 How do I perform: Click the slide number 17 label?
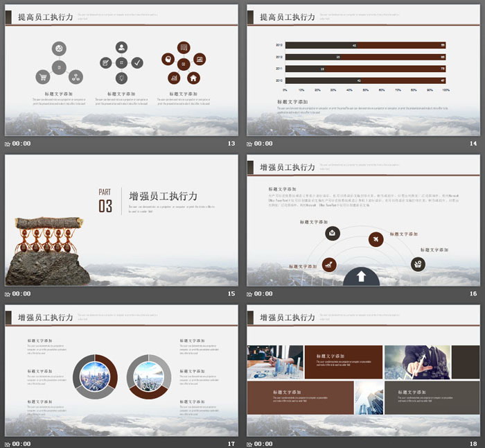pos(231,443)
